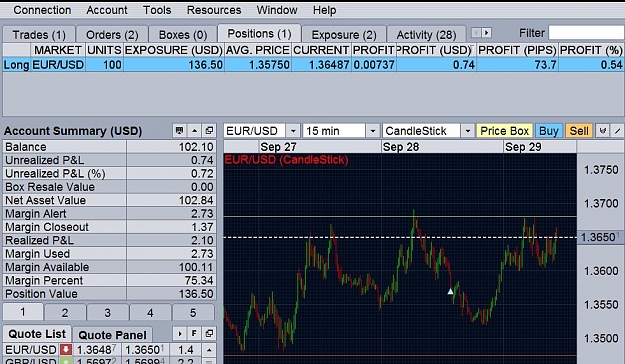Image resolution: width=625 pixels, height=364 pixels.
Task: Select workspace tab 5
Action: [193, 313]
